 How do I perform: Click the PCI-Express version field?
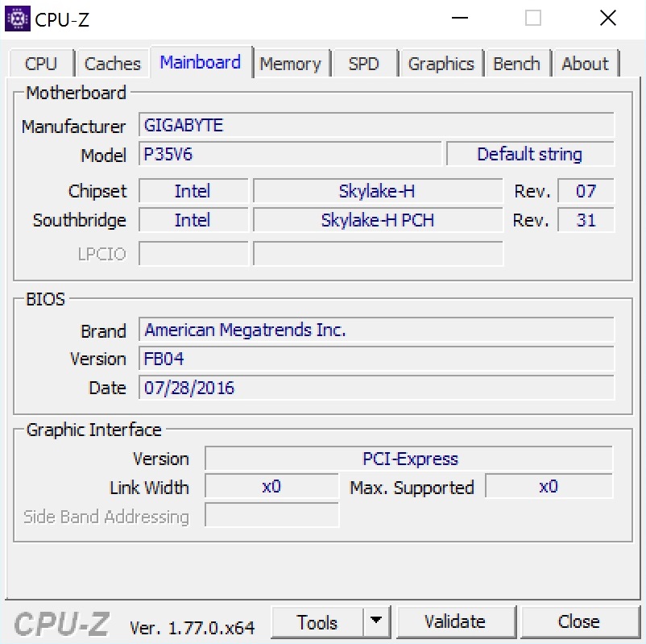[408, 459]
